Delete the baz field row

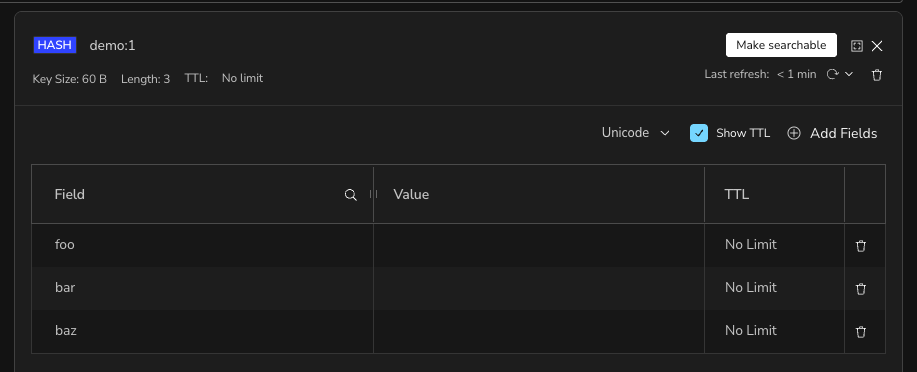click(861, 332)
